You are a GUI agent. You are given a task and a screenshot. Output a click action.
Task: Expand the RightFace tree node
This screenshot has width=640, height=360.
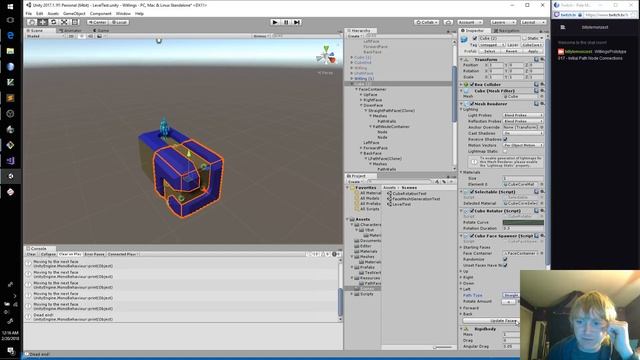click(361, 100)
